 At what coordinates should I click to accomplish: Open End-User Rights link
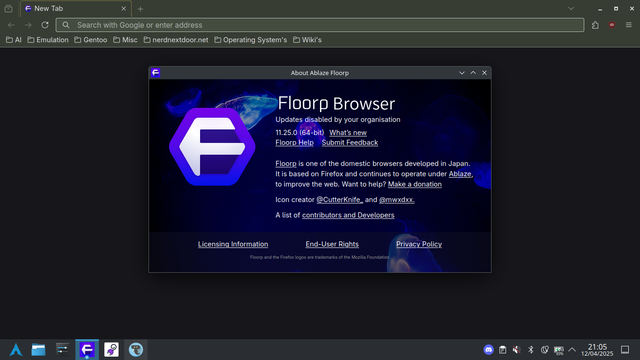[x=332, y=244]
